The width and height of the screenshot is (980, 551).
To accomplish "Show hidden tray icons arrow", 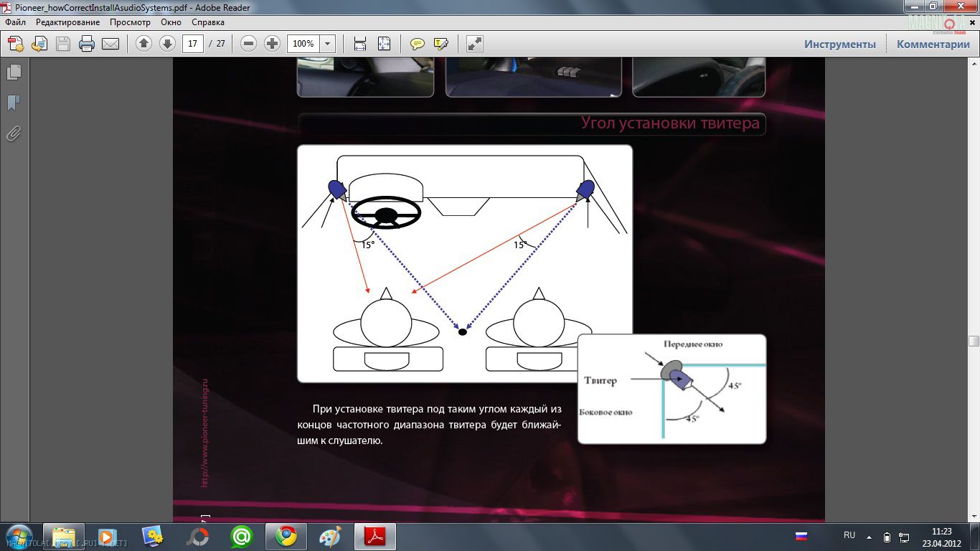I will click(x=869, y=537).
